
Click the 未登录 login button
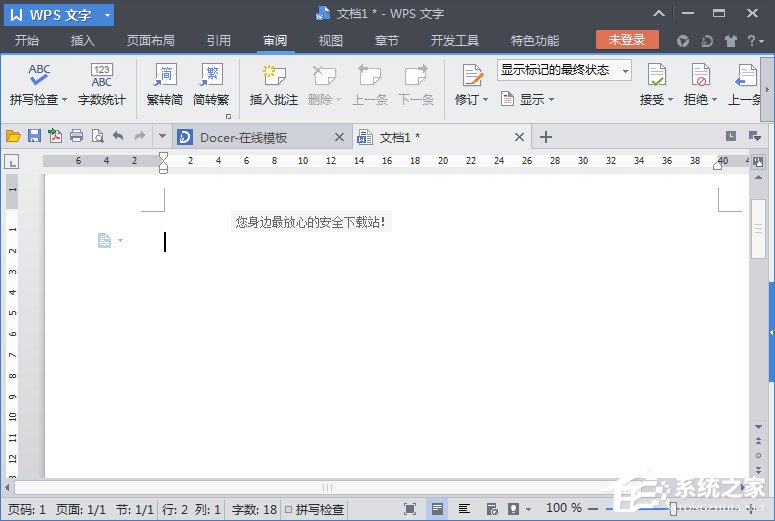tap(627, 40)
